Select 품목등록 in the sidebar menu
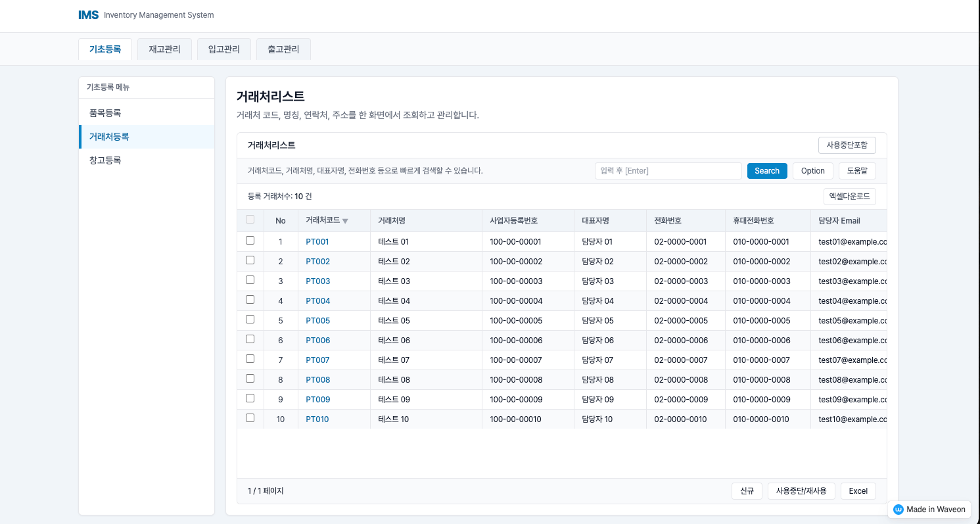This screenshot has height=524, width=980. (105, 112)
